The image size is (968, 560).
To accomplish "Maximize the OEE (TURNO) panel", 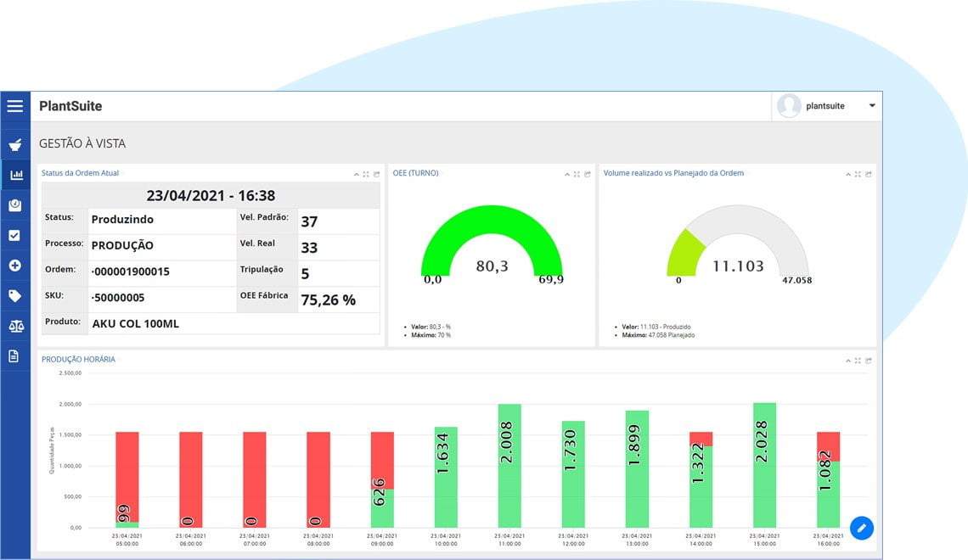I will click(x=577, y=175).
